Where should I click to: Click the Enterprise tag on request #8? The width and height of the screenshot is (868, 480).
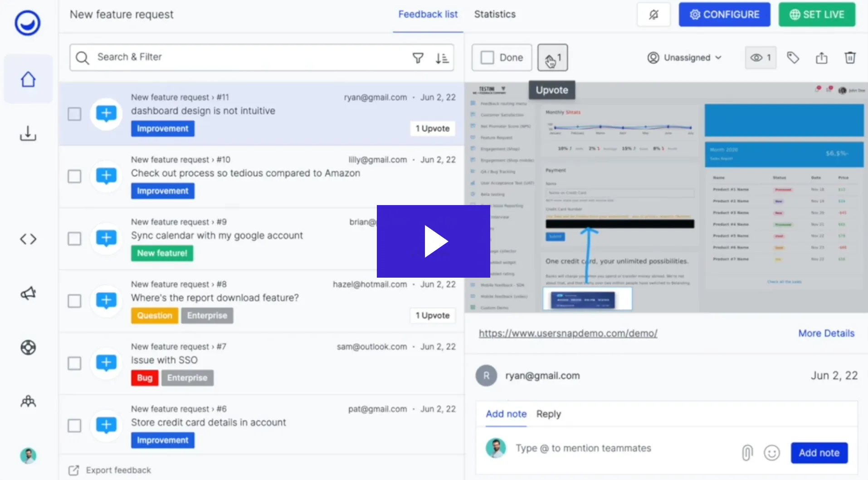(x=207, y=316)
